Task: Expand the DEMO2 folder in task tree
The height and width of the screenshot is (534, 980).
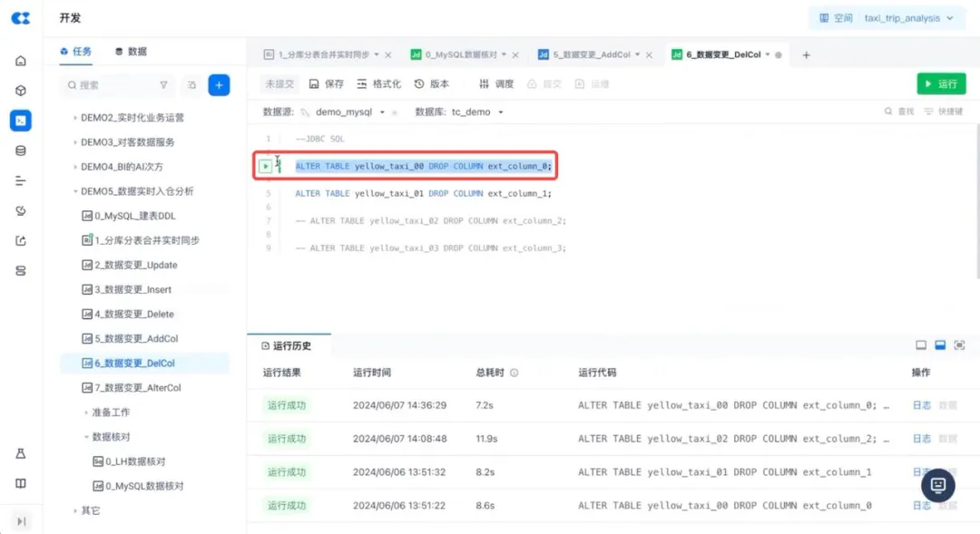Action: point(74,118)
